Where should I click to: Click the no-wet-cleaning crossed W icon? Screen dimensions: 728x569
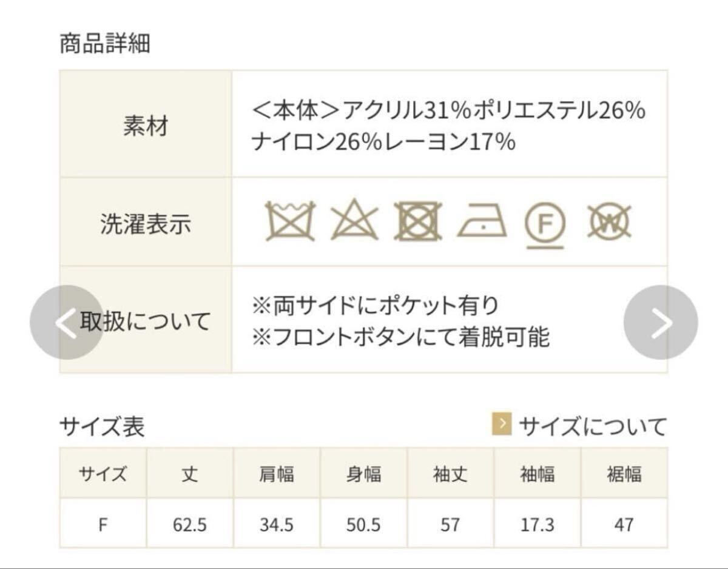(610, 222)
